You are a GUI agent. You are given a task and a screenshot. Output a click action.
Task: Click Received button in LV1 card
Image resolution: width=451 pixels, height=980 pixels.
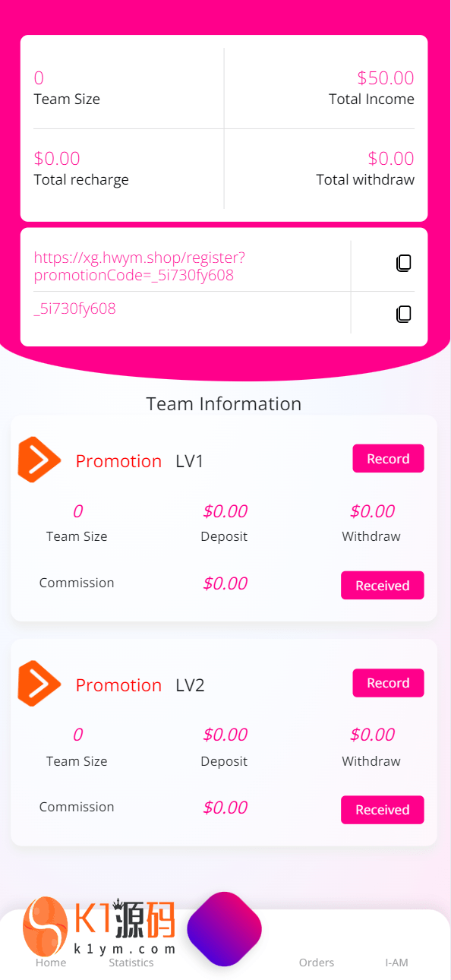coord(383,586)
